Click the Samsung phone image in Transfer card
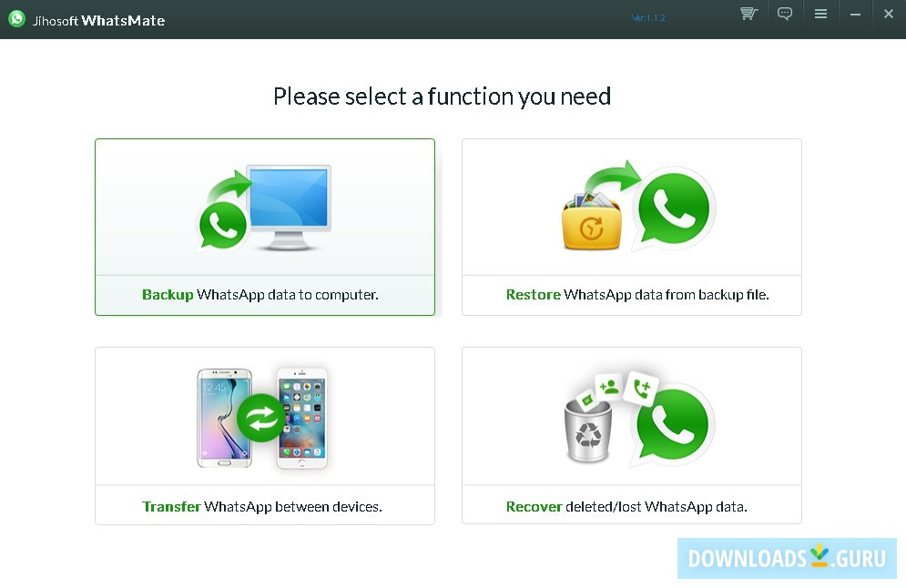Screen dimensions: 906x588 click(x=222, y=418)
